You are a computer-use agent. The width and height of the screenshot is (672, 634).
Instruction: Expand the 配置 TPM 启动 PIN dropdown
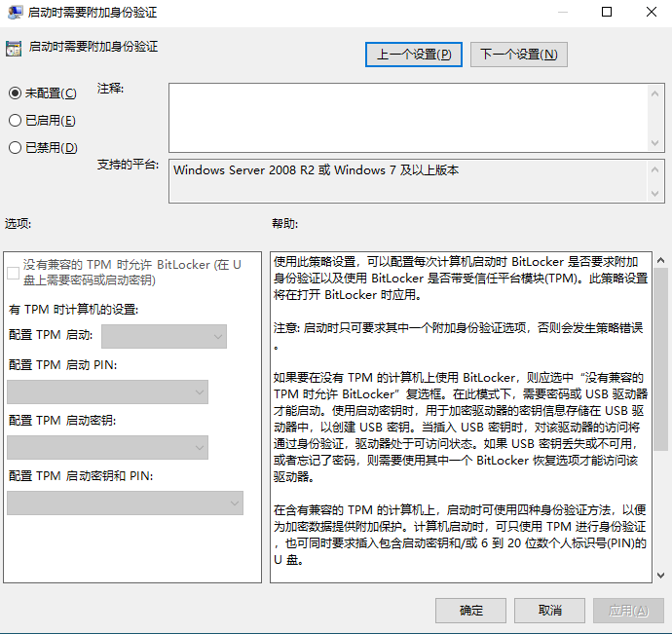(107, 392)
